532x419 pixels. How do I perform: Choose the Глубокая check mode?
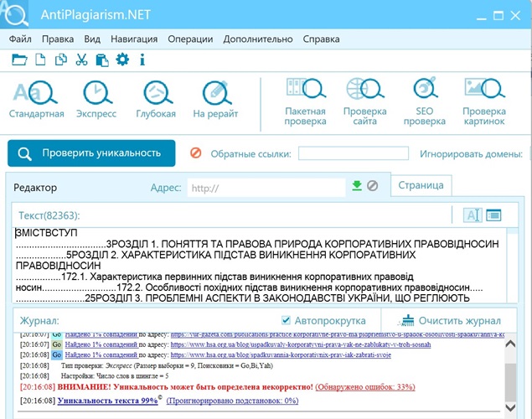156,99
